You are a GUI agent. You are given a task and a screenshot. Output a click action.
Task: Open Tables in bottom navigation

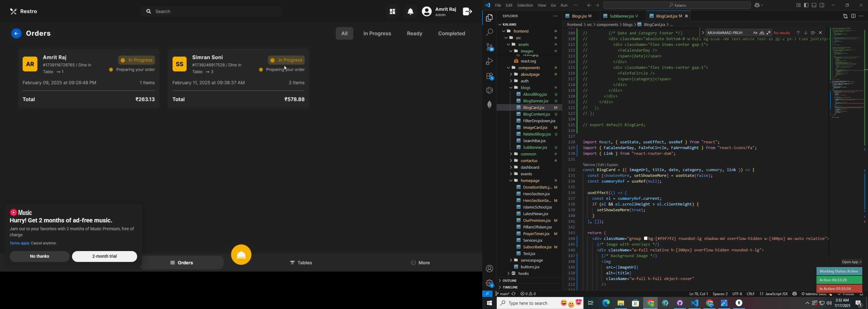tap(301, 263)
